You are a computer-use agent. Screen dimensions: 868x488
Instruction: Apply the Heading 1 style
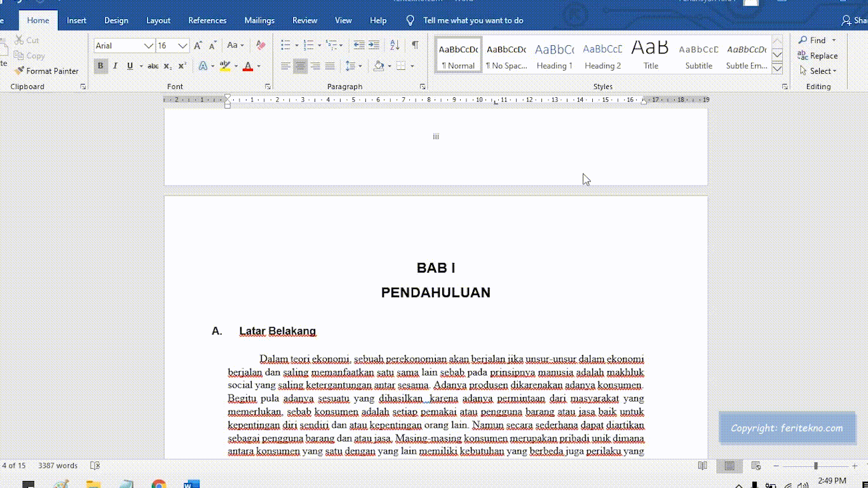pyautogui.click(x=554, y=55)
